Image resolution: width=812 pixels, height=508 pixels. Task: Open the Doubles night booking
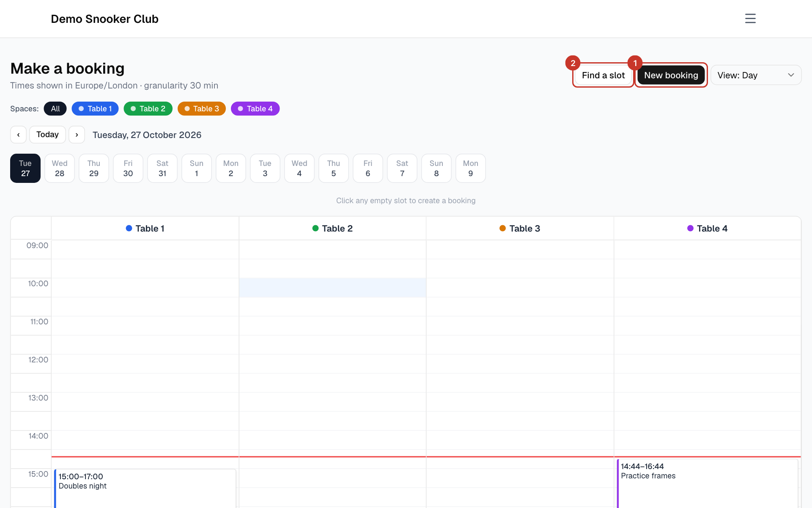[145, 489]
